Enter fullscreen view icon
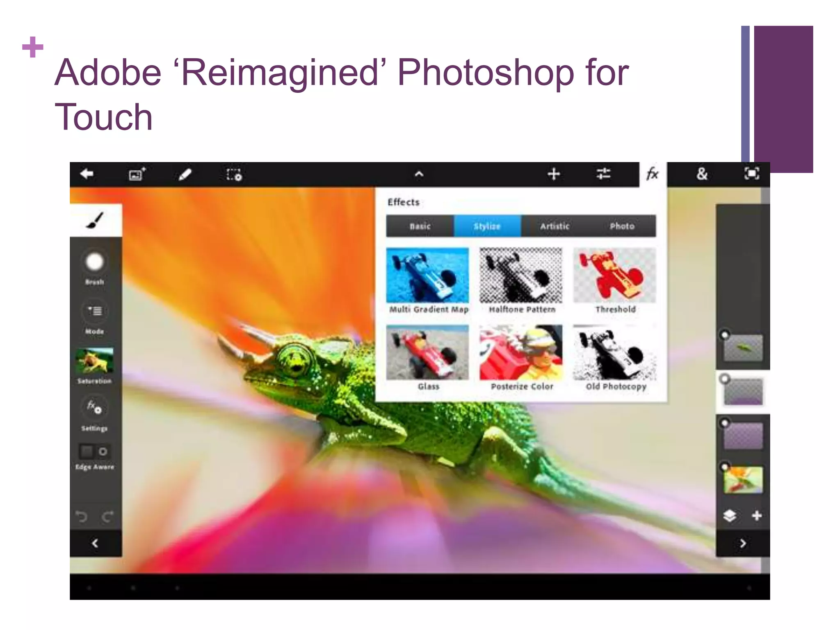This screenshot has height=630, width=840. pyautogui.click(x=751, y=174)
